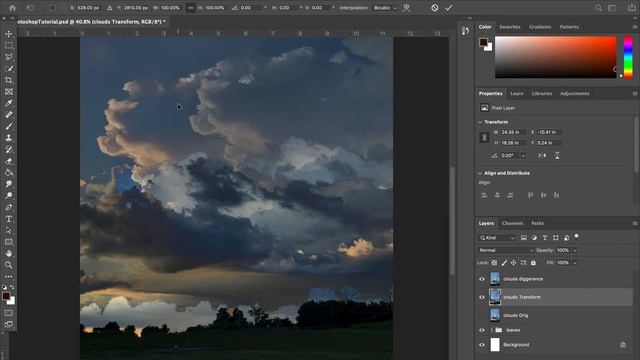Switch to warp mode icon

click(406, 8)
